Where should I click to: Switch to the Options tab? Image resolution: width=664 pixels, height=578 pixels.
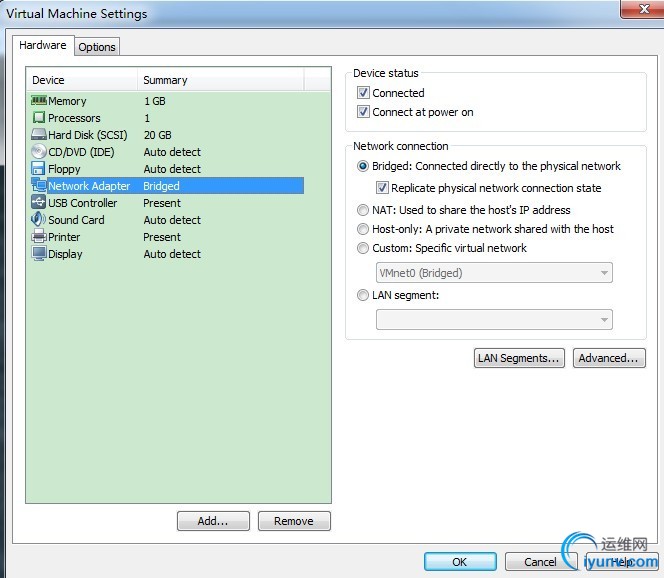tap(97, 47)
